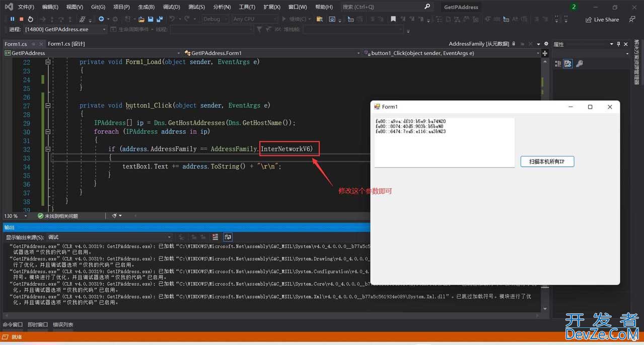This screenshot has height=345, width=644.
Task: Click the output panel horizontal scrollbar
Action: click(x=272, y=316)
